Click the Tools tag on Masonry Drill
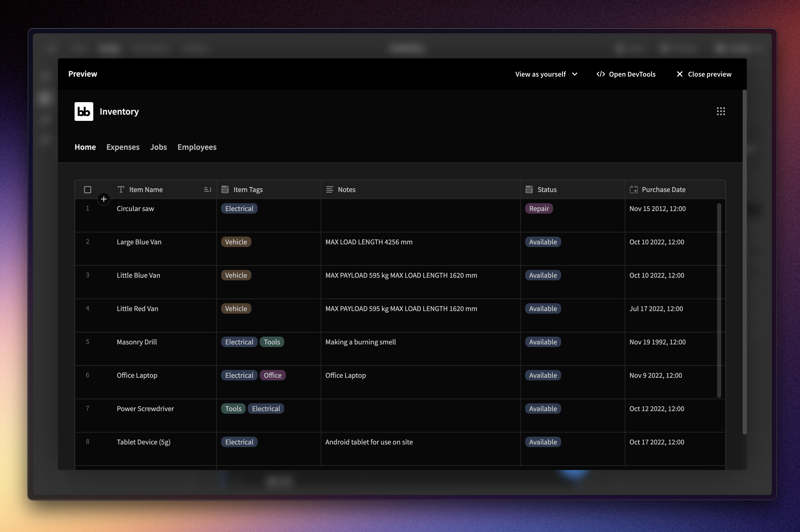Viewport: 800px width, 532px height. (x=272, y=342)
